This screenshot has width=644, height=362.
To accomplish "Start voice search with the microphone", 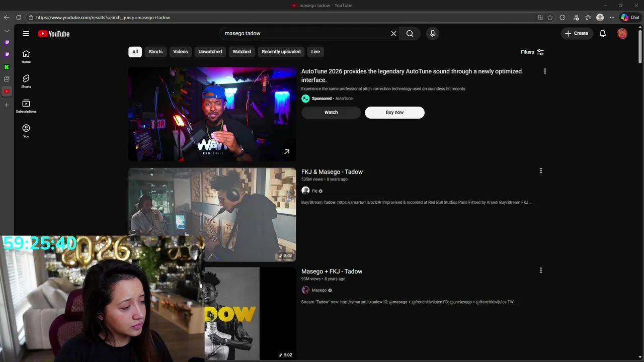I will click(432, 34).
